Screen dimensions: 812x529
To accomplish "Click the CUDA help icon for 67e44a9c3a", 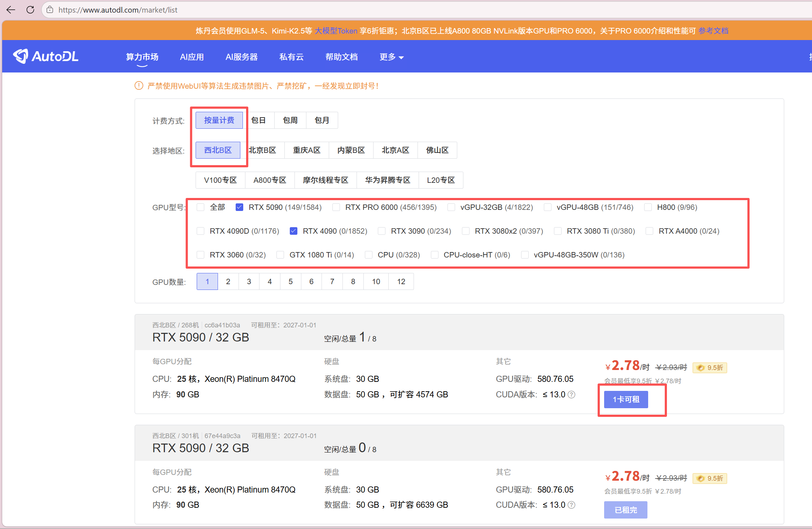I will point(571,505).
